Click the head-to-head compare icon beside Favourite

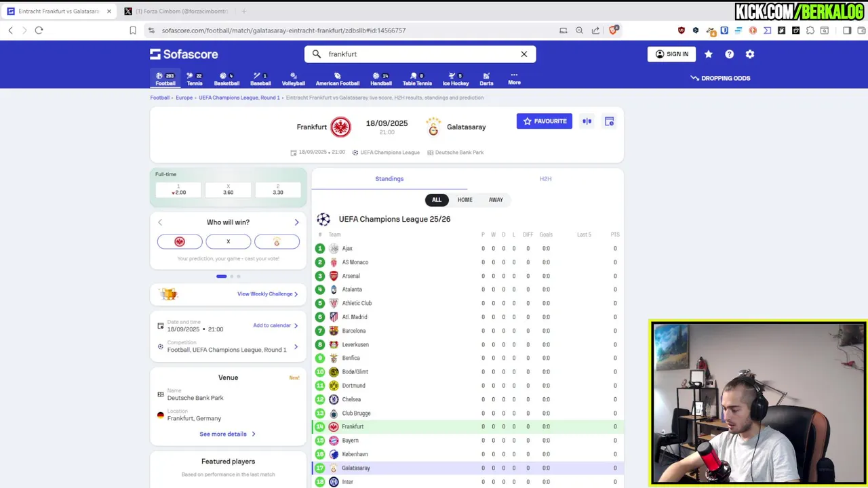point(587,121)
